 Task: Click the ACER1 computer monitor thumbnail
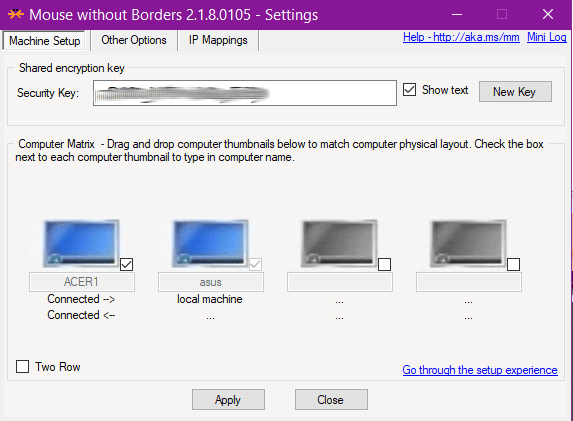pyautogui.click(x=81, y=243)
